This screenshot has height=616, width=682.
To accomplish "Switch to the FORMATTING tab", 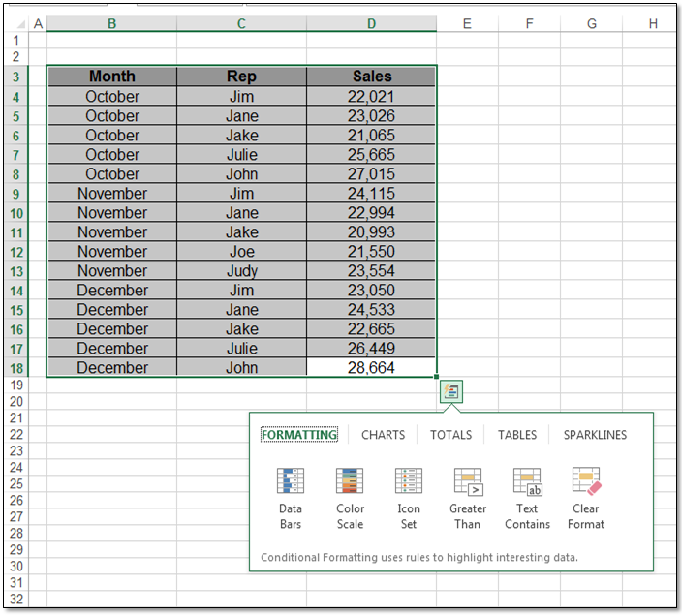I will 299,435.
